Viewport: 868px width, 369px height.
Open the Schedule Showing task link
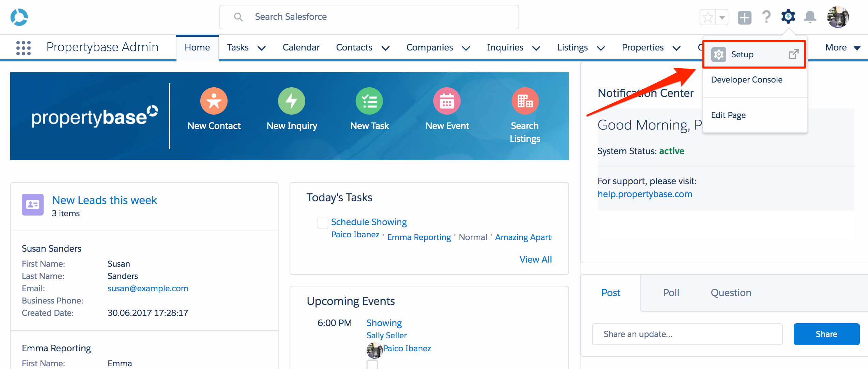click(369, 222)
